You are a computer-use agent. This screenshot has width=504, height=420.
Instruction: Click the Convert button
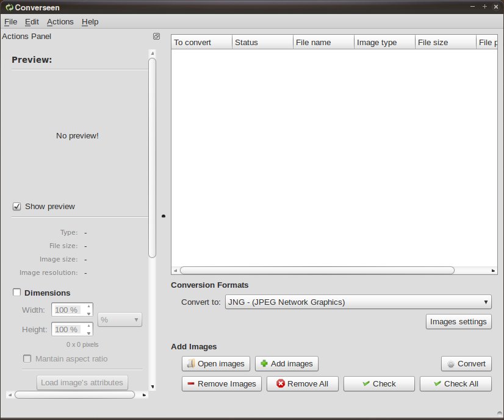click(x=466, y=364)
